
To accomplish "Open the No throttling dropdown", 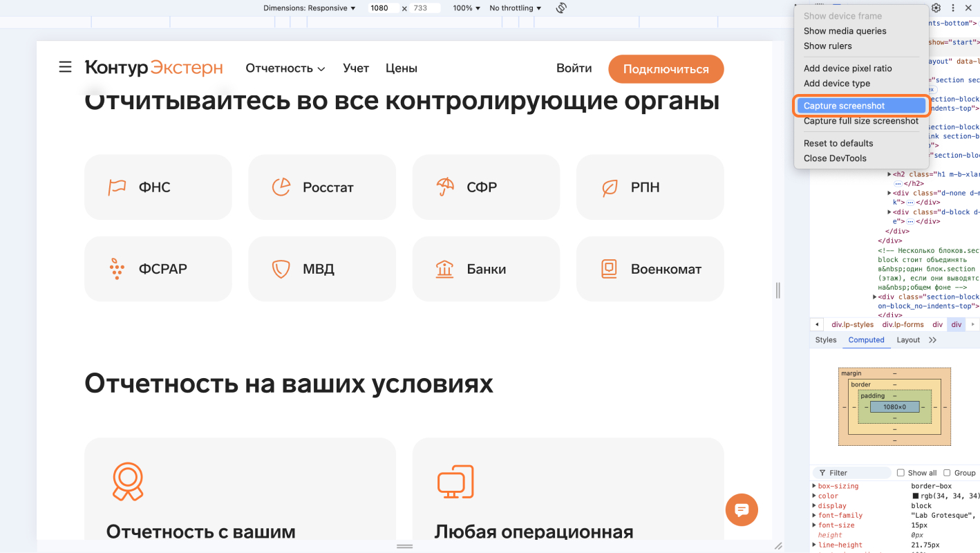I will point(516,8).
